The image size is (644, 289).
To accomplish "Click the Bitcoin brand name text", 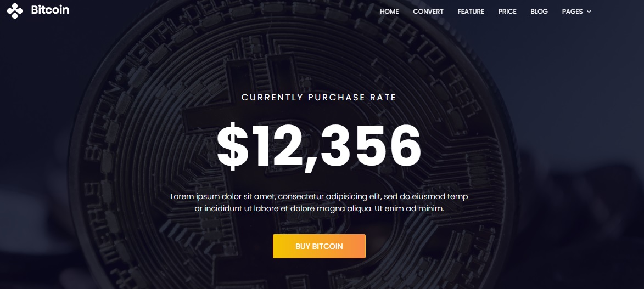I will tap(50, 10).
